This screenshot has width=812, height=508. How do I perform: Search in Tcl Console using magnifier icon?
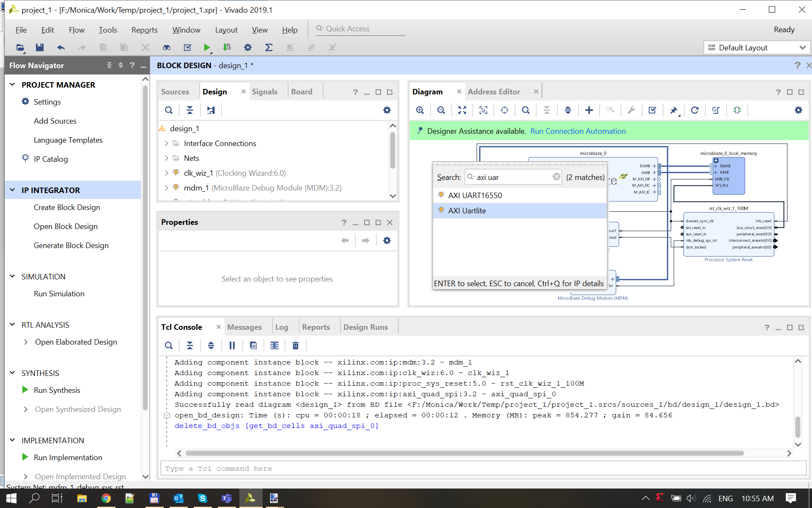coord(169,345)
